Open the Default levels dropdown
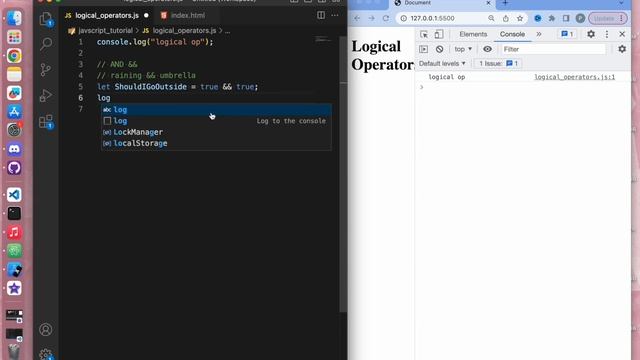The width and height of the screenshot is (640, 360). (x=442, y=64)
